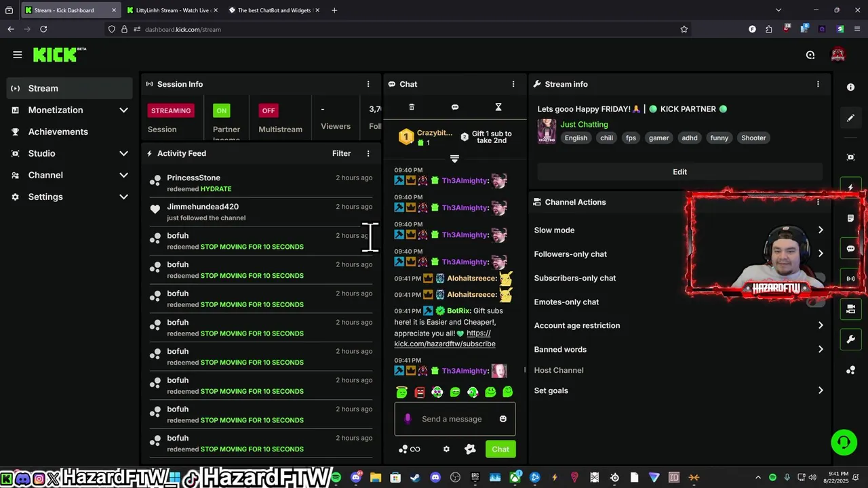Open Banned words settings
868x488 pixels.
[x=679, y=350]
